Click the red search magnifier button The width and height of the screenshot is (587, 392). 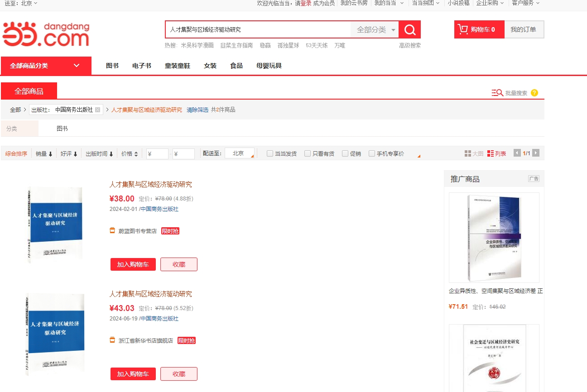[409, 30]
